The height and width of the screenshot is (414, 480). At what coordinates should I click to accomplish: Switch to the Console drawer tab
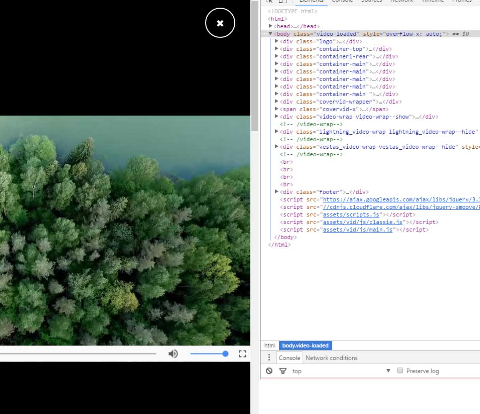[289, 358]
